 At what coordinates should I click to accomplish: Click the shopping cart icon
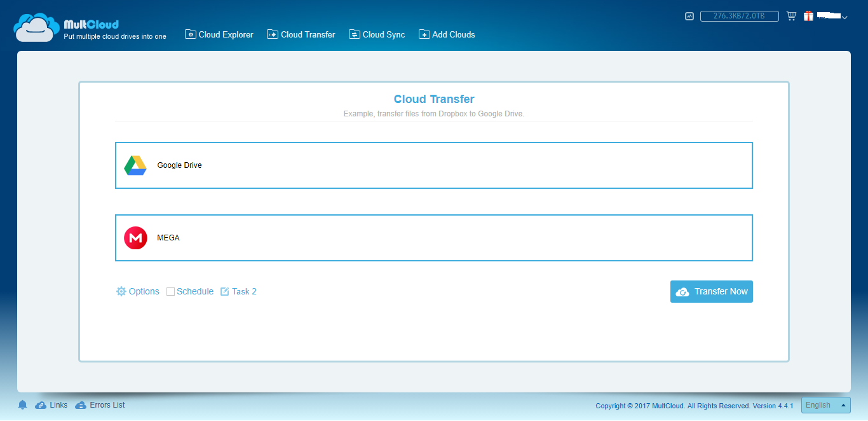click(791, 16)
